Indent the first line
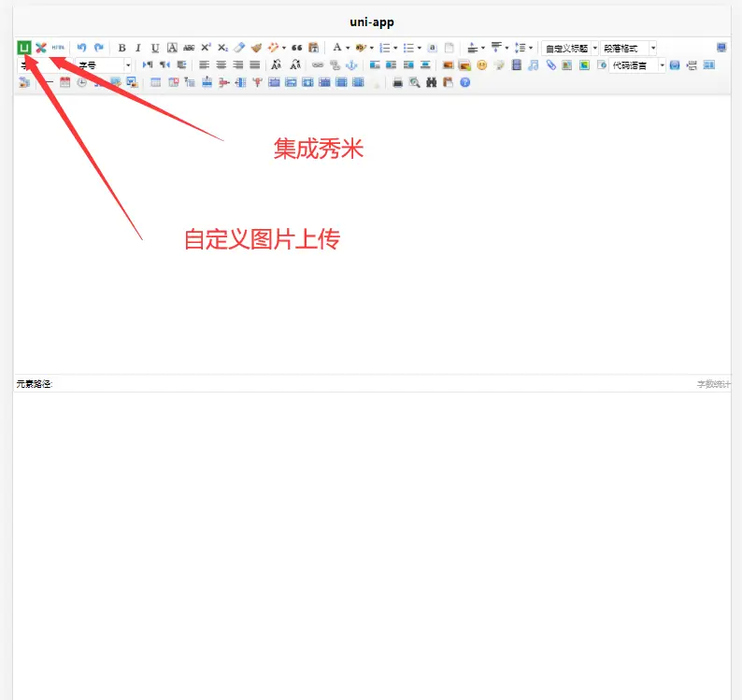Image resolution: width=742 pixels, height=700 pixels. point(181,64)
